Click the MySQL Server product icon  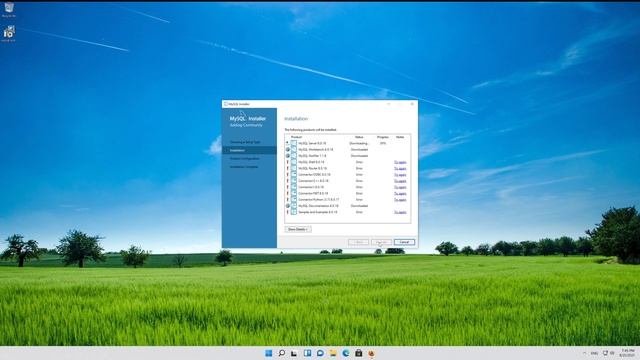click(x=293, y=143)
